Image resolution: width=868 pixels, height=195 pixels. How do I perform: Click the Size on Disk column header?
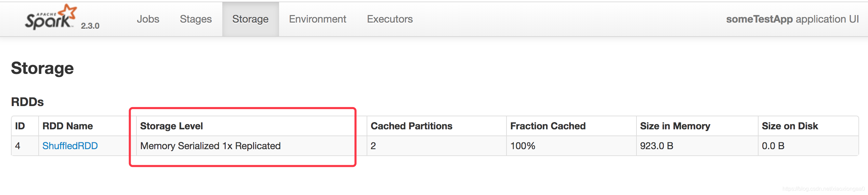tap(790, 126)
